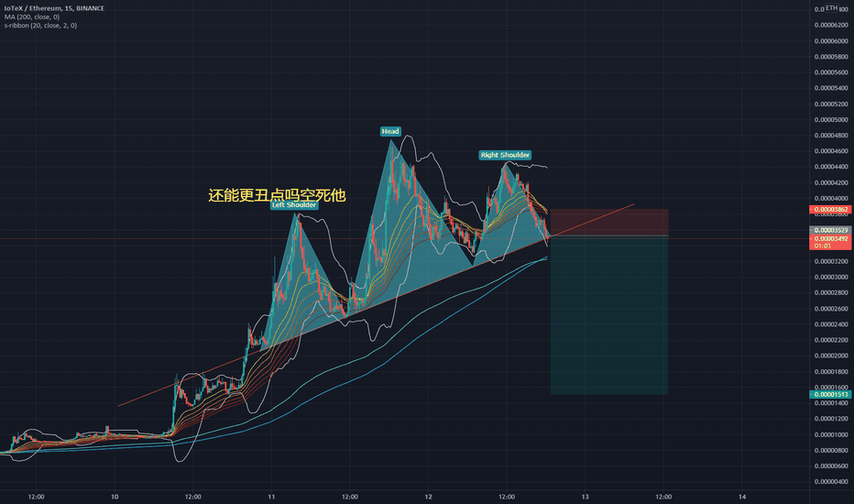Click the 0.00004600 price axis label
Screen dimensions: 854x504
[831, 151]
